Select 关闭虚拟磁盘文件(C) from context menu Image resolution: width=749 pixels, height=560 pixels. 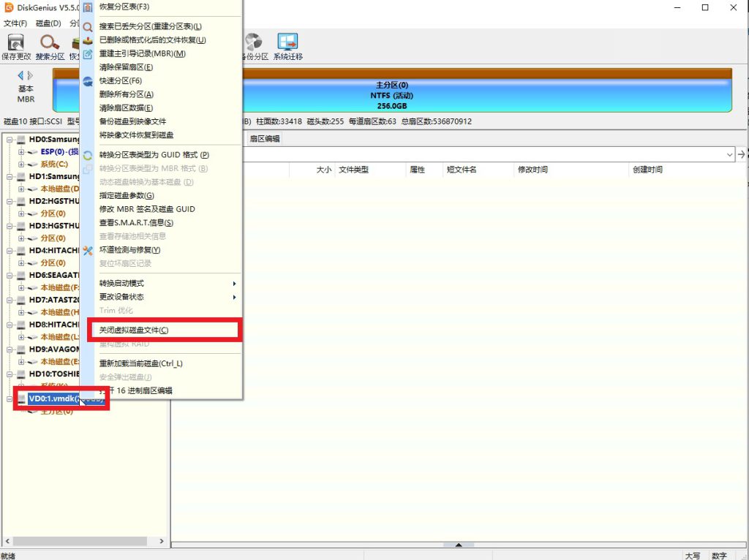pyautogui.click(x=134, y=330)
